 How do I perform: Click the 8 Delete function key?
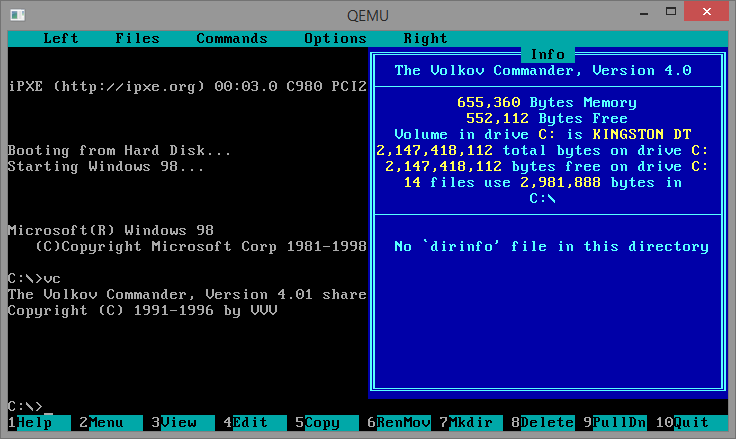tap(542, 423)
